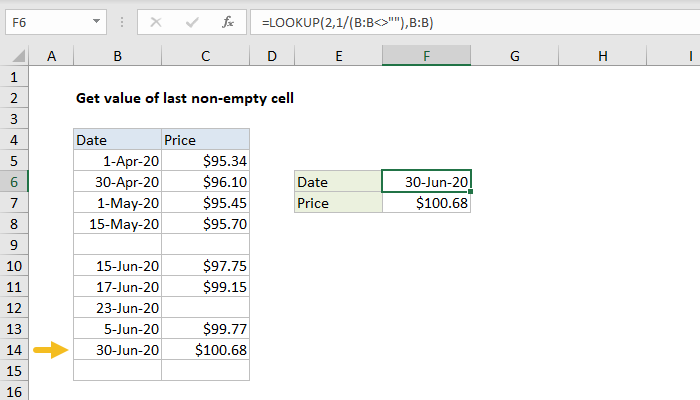Image resolution: width=700 pixels, height=400 pixels.
Task: Click the formula bar expand dots handle
Action: tap(122, 22)
